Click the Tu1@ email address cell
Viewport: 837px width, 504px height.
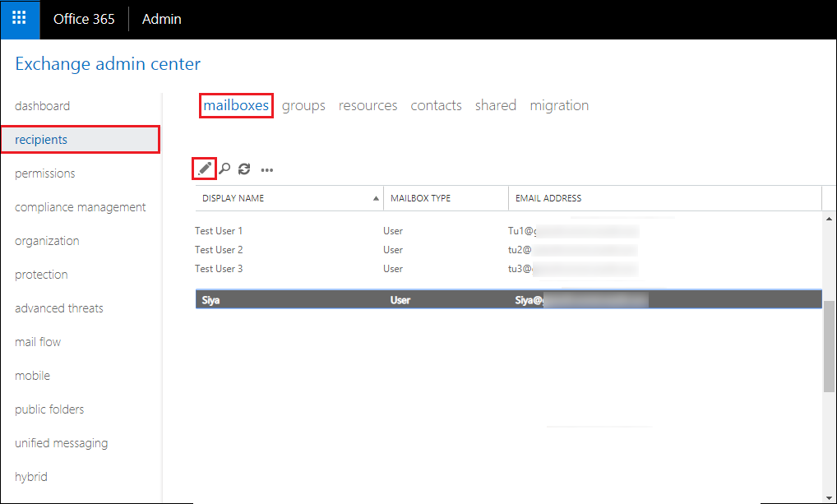tap(573, 231)
